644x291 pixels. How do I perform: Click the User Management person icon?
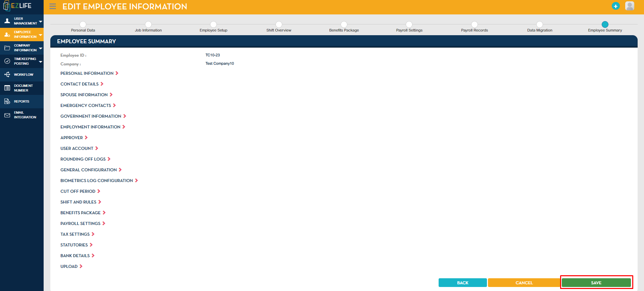pyautogui.click(x=7, y=21)
